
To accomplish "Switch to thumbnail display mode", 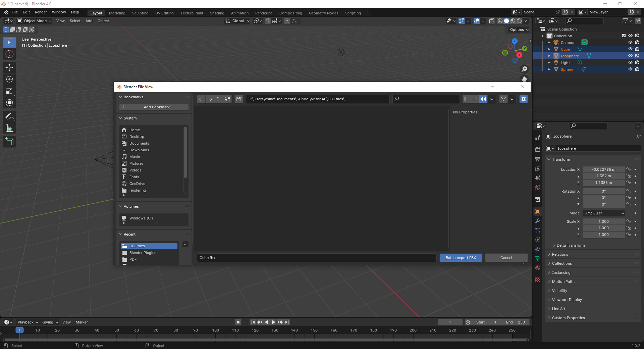I will coord(483,99).
